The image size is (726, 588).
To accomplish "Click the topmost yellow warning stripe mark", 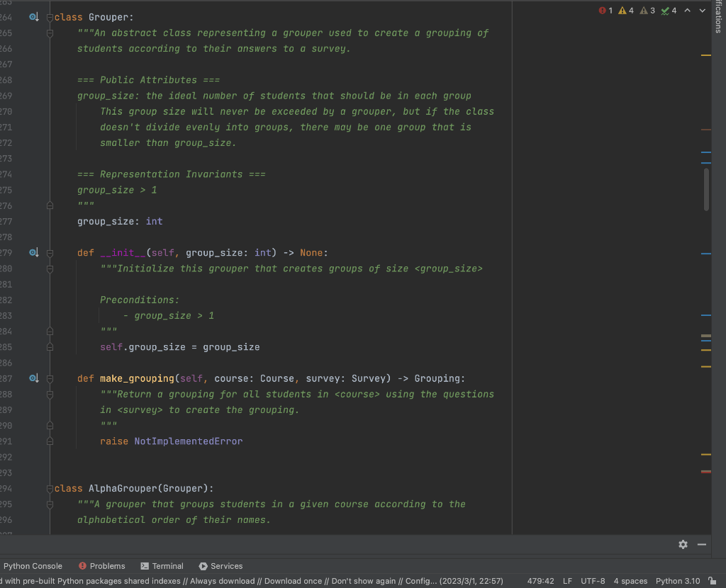I will pos(705,55).
